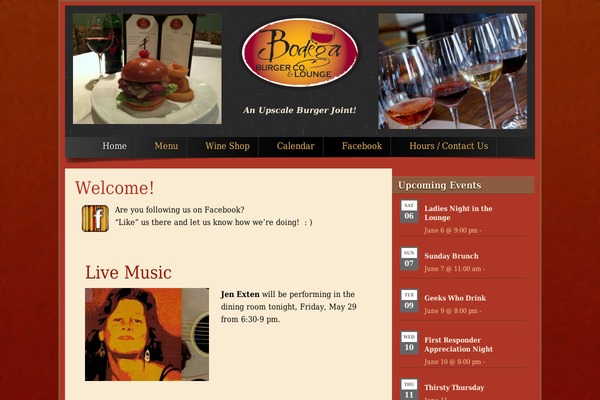
Task: Click the Bodega Burger Co. logo
Action: click(300, 52)
